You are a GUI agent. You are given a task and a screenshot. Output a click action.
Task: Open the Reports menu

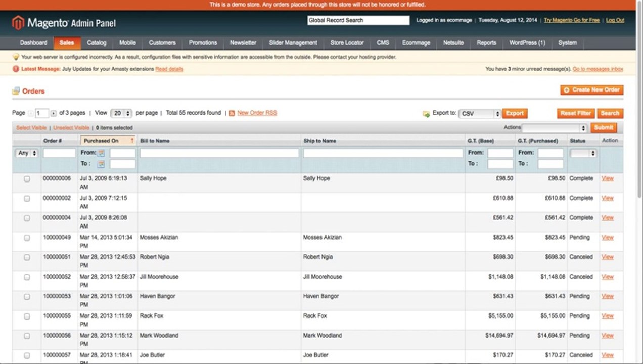[486, 43]
